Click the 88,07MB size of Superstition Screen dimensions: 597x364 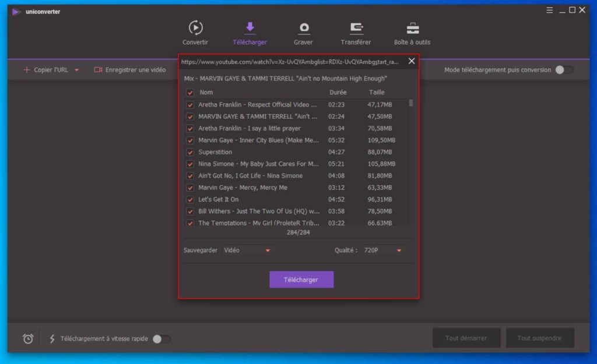380,152
